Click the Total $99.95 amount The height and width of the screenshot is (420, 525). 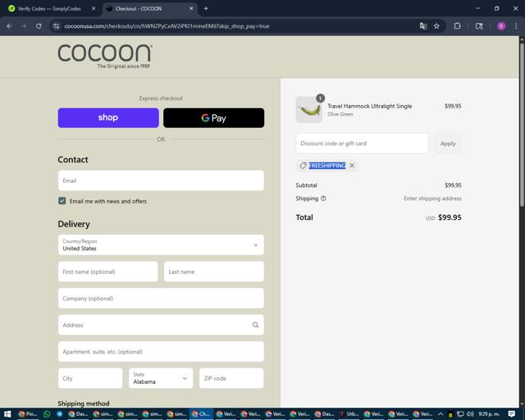[450, 217]
